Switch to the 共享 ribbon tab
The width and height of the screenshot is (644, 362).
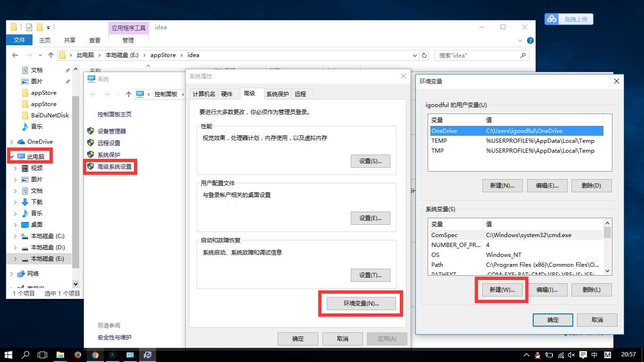click(x=70, y=40)
